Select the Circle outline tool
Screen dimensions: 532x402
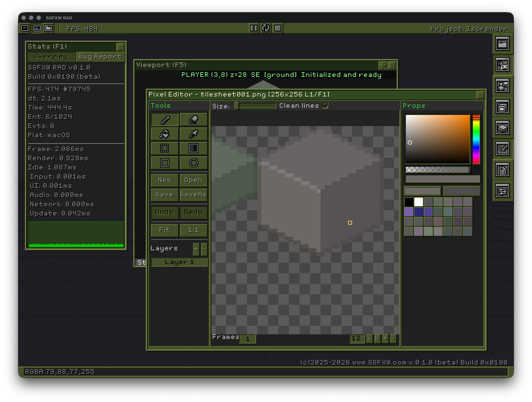194,163
